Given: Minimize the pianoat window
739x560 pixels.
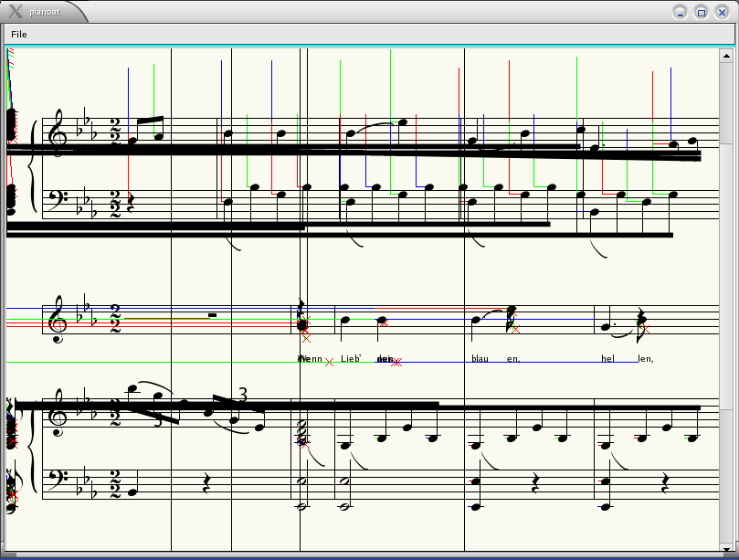Looking at the screenshot, I should coord(680,12).
